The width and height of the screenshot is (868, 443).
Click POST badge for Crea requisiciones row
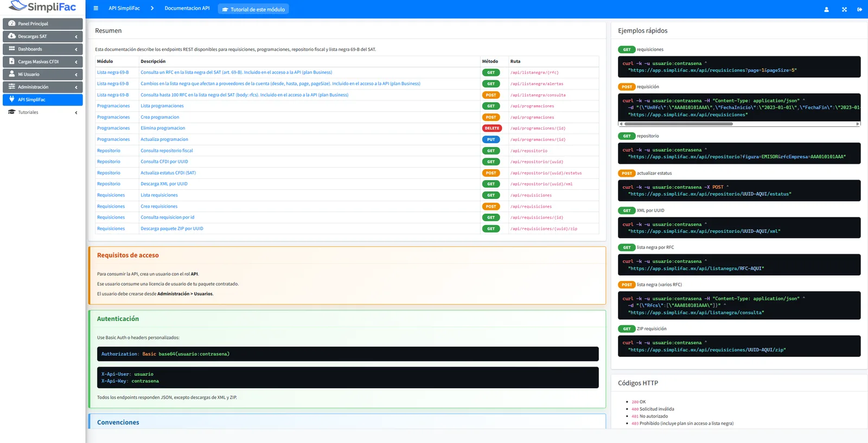(x=491, y=207)
